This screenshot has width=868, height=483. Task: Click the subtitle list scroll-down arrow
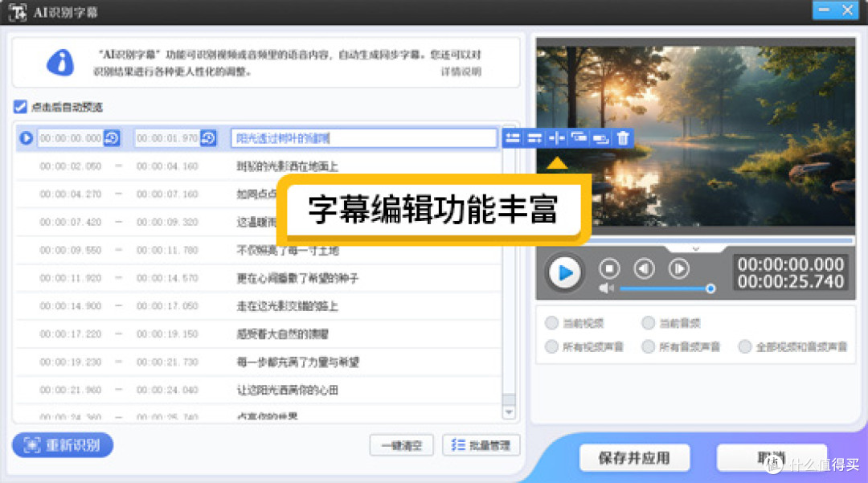pyautogui.click(x=509, y=413)
